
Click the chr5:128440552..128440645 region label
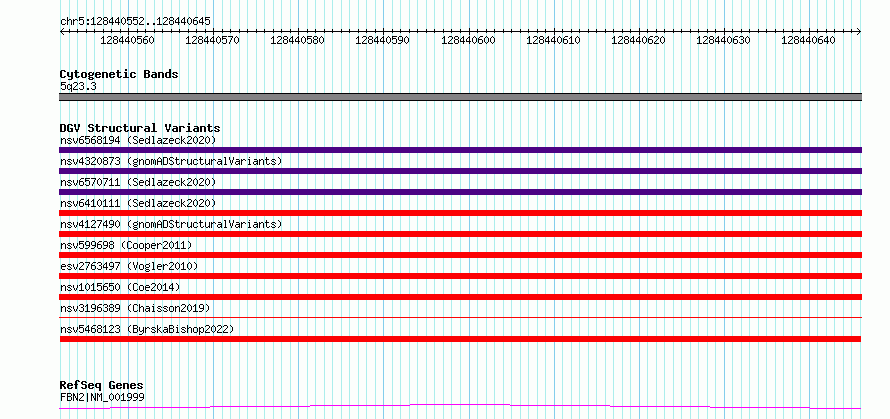coord(135,22)
